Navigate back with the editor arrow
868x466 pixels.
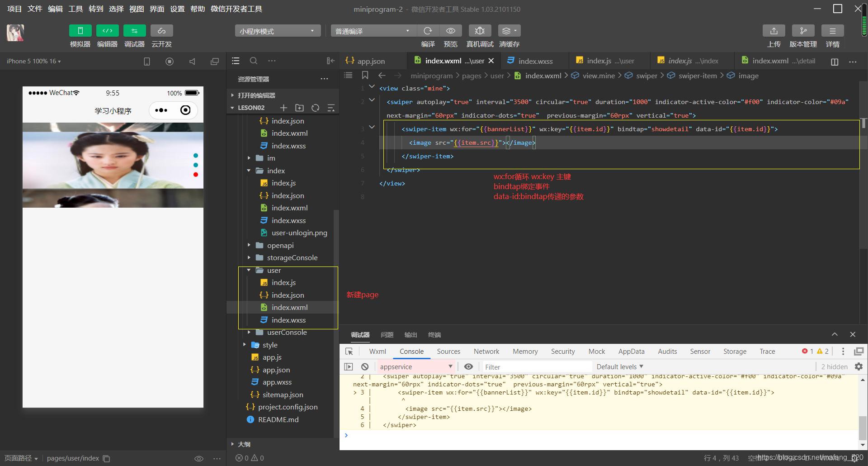(382, 75)
